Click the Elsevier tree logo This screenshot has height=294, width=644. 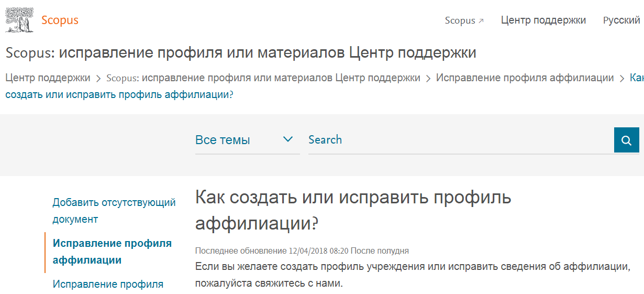pos(19,20)
